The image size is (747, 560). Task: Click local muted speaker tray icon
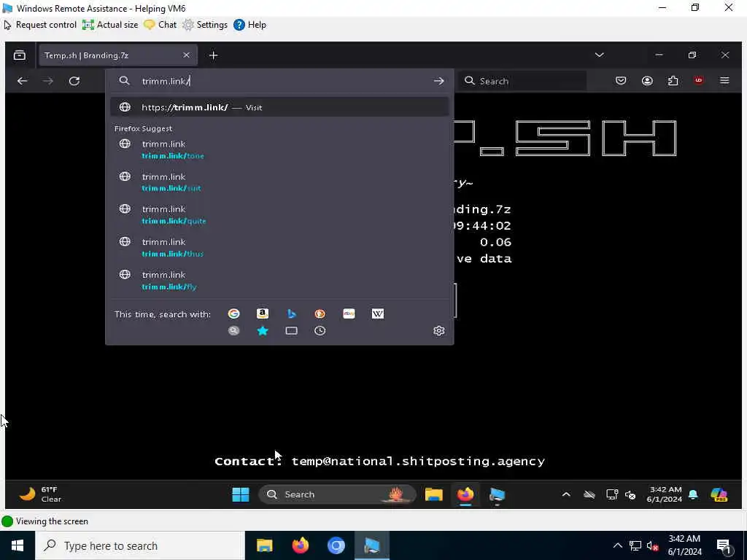coord(653,545)
